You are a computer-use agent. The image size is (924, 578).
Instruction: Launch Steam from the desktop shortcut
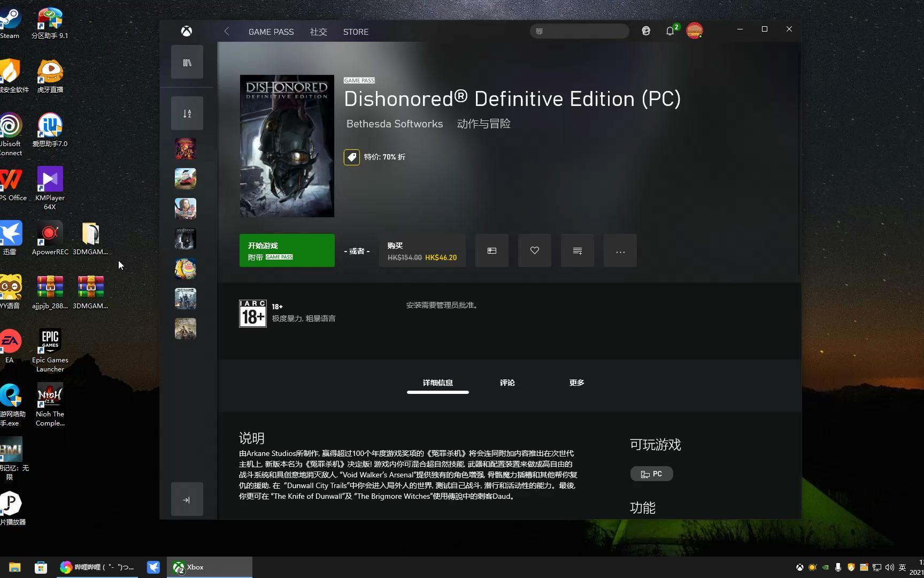(x=11, y=16)
